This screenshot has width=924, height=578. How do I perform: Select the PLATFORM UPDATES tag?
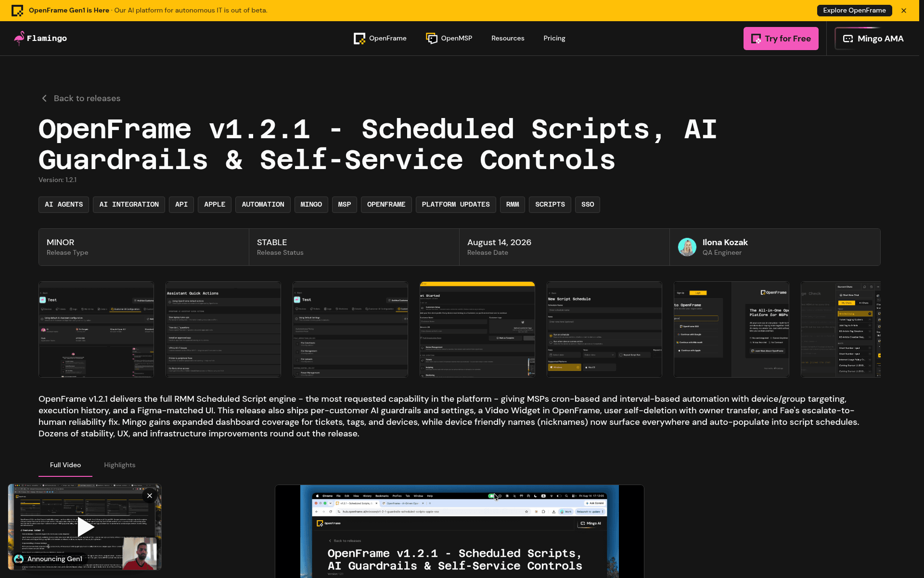point(456,205)
